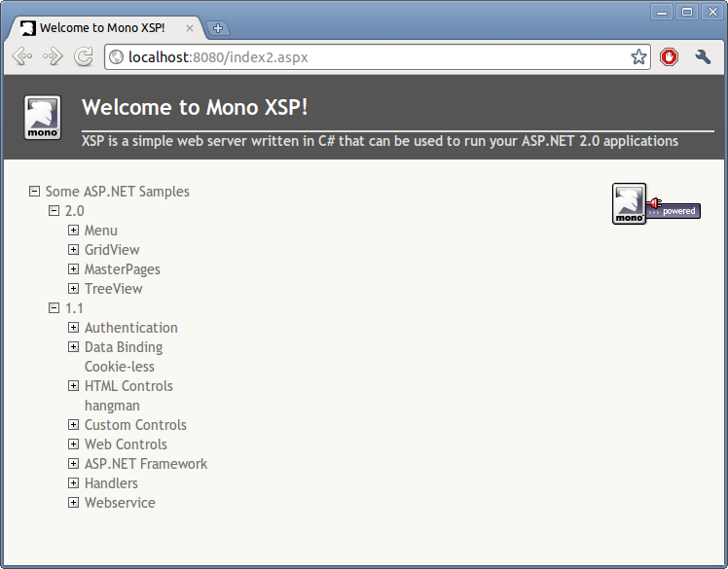
Task: Expand the HTML Controls tree node
Action: (x=73, y=386)
